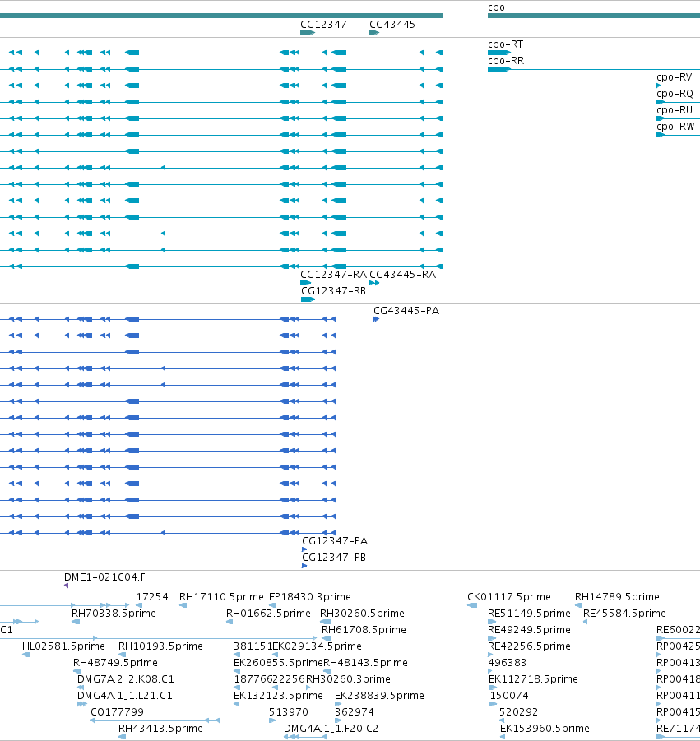
Task: Click EST RH17110.5prime
Action: point(221,597)
